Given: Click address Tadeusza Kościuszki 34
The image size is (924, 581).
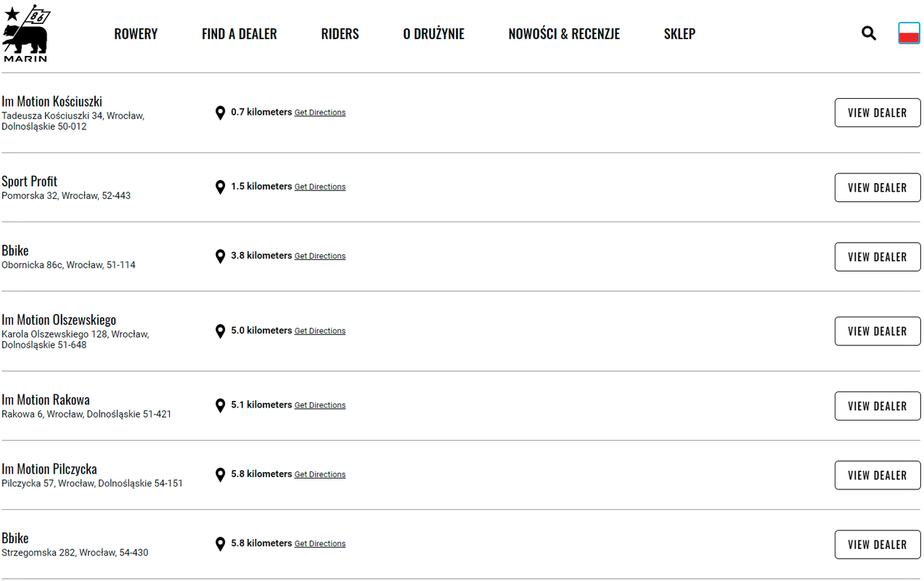Looking at the screenshot, I should (73, 121).
